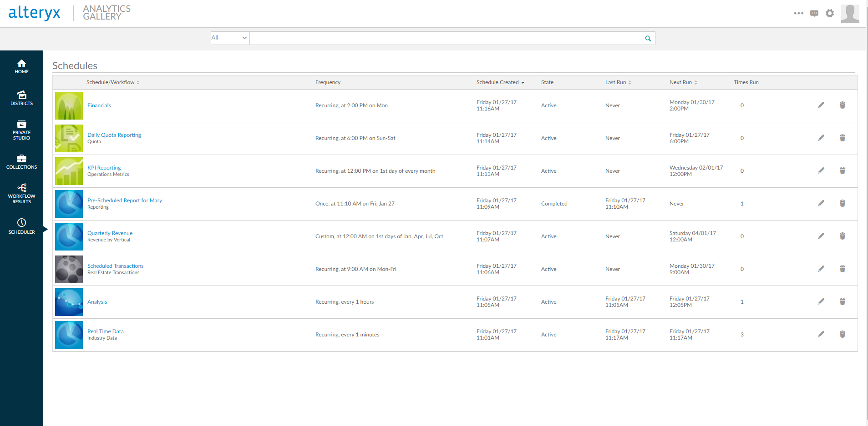Select the Districts sidebar icon
The image size is (868, 426).
pos(21,98)
